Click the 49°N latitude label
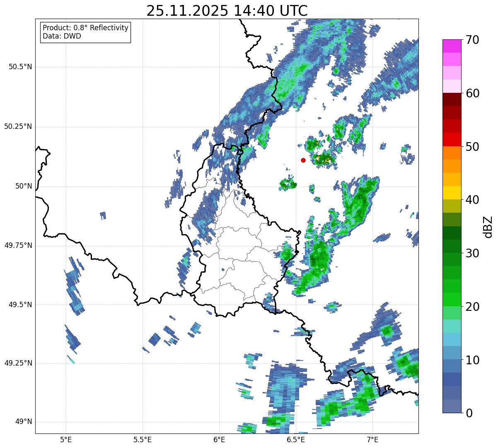The width and height of the screenshot is (498, 448). click(24, 422)
